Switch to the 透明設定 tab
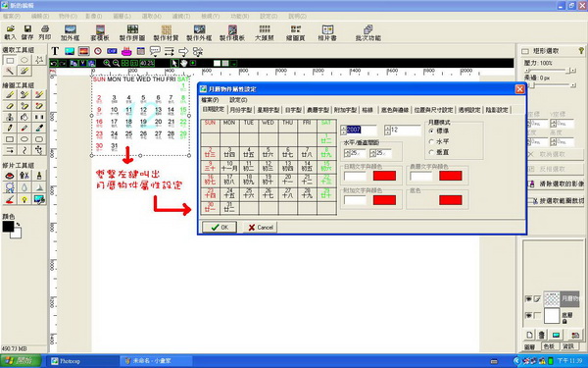 pyautogui.click(x=469, y=110)
